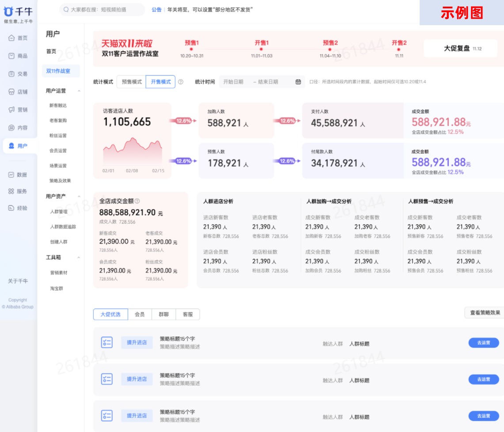Collapse the 用户资产 menu group
504x432 pixels.
point(79,197)
